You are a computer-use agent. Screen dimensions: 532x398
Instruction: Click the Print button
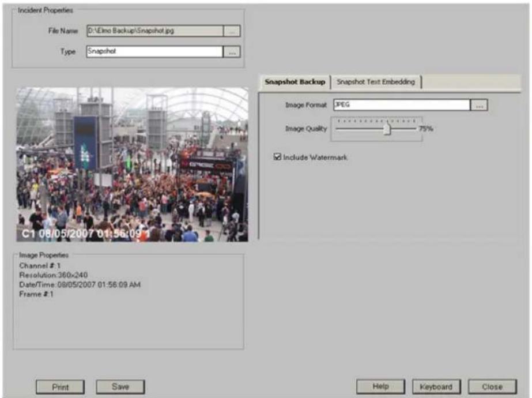[x=60, y=387]
